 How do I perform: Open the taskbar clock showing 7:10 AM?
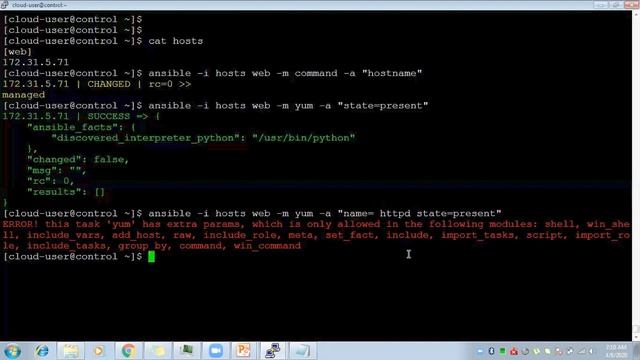pos(616,351)
